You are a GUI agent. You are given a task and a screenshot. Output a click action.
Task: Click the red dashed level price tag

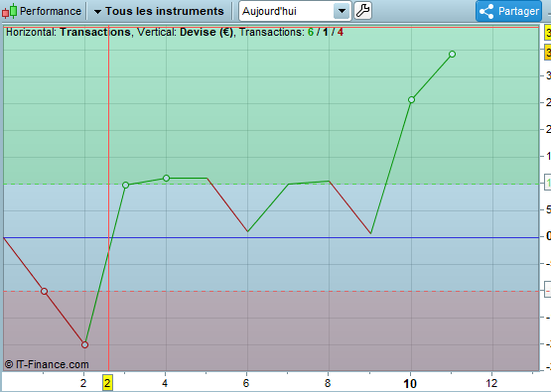coord(547,290)
